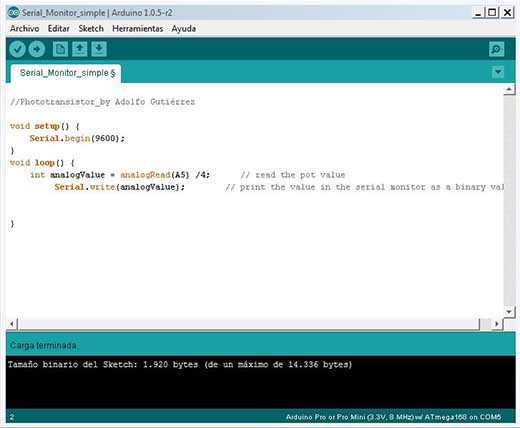This screenshot has height=428, width=520.
Task: Open the Archivo menu
Action: click(25, 29)
